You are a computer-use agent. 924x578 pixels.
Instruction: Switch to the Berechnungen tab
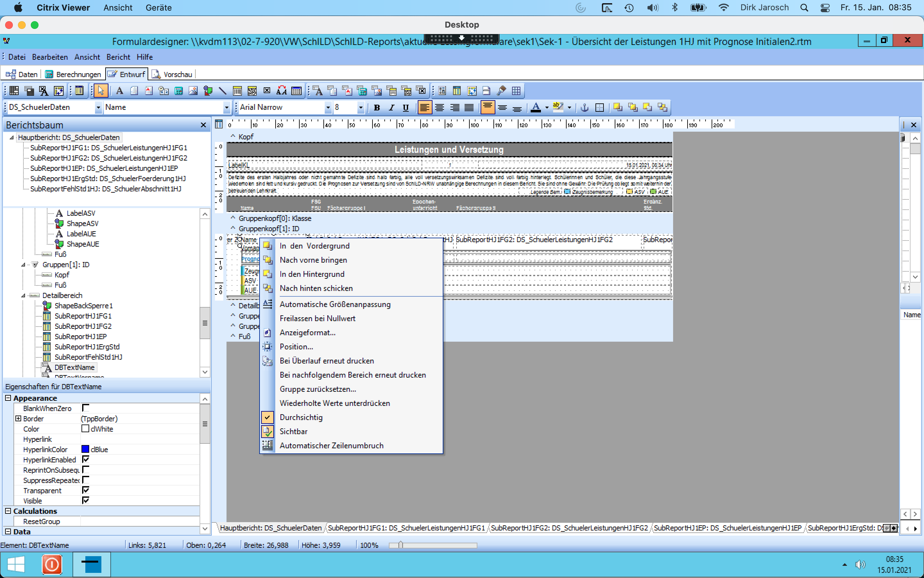73,74
